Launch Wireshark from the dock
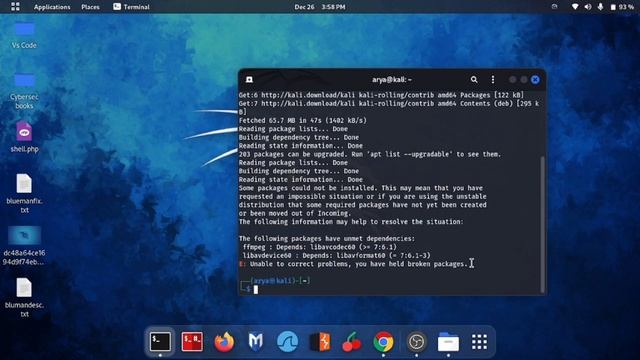The width and height of the screenshot is (640, 360). click(x=287, y=342)
